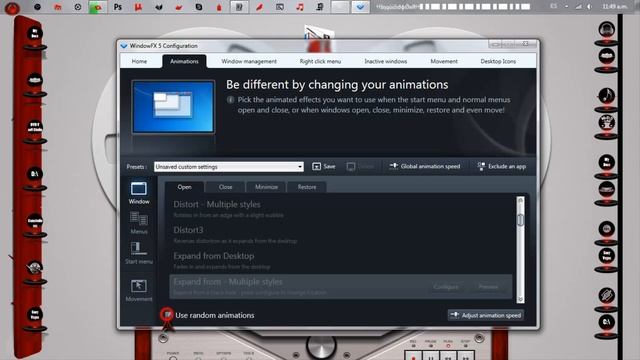Click Adjust animation speed button

(x=486, y=315)
